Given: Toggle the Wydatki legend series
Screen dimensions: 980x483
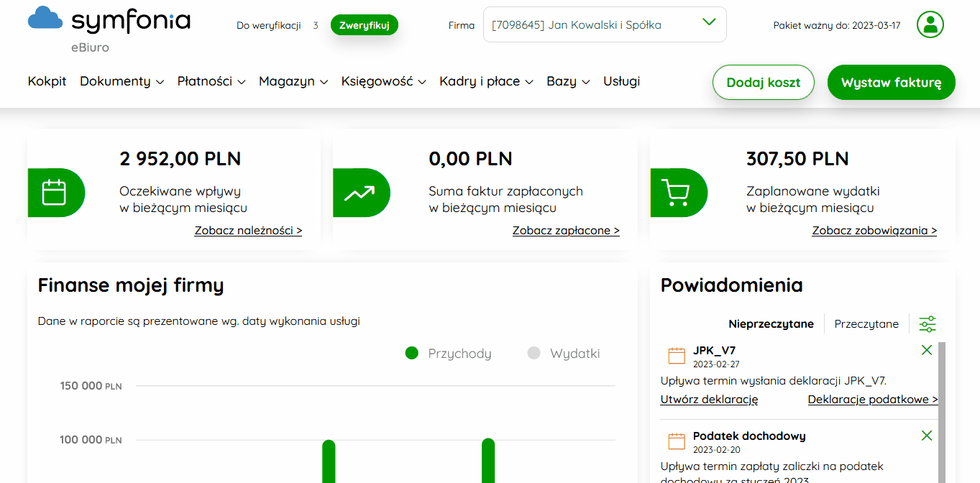Looking at the screenshot, I should 563,354.
